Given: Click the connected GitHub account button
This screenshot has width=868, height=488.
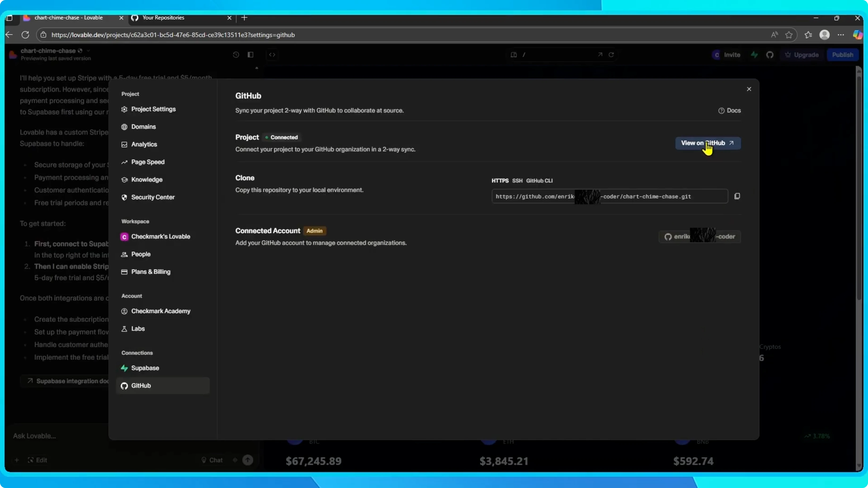Looking at the screenshot, I should point(700,236).
